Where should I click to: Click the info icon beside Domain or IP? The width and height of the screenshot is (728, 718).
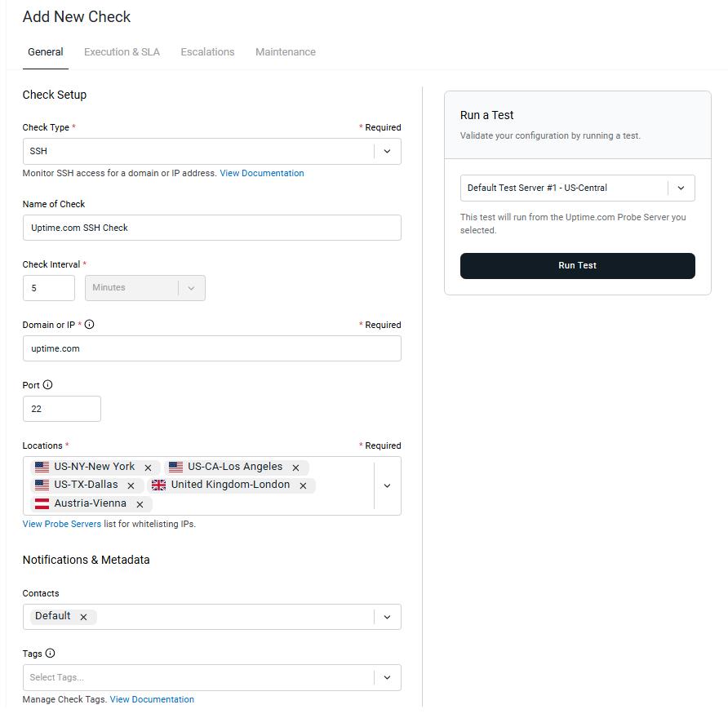89,324
